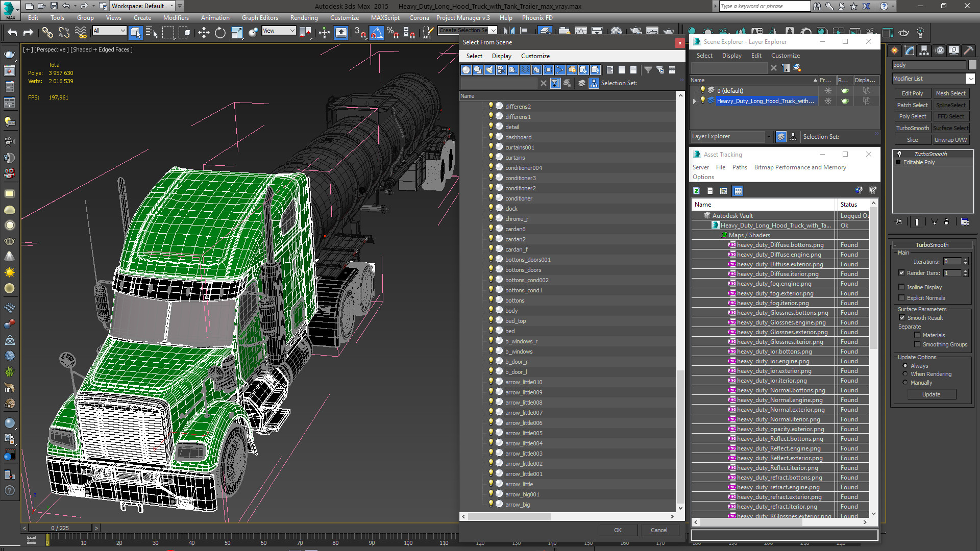Toggle Display Shapes filter in Select From Scene
Image resolution: width=980 pixels, height=551 pixels.
point(478,70)
